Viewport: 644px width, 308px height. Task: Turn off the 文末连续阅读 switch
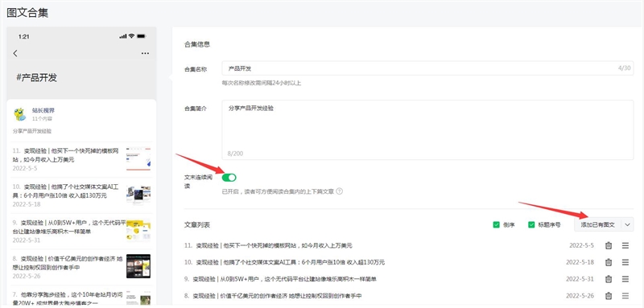pos(229,178)
